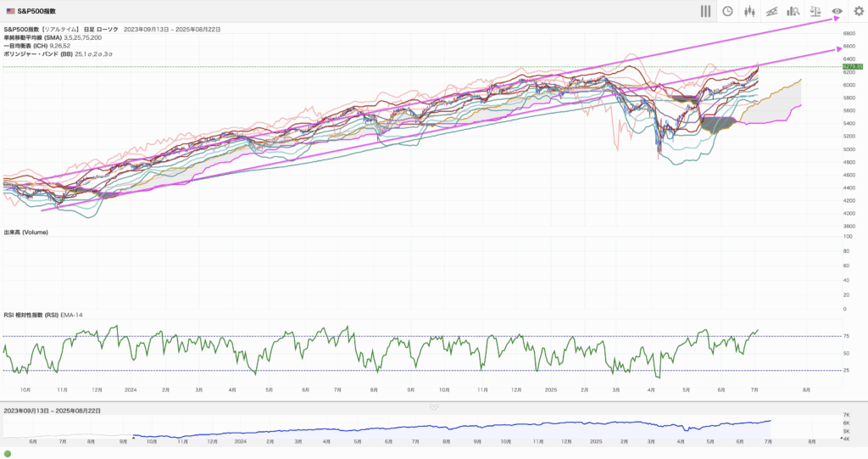Click the comparison scales icon
Viewport: 868px width, 459px height.
click(815, 11)
